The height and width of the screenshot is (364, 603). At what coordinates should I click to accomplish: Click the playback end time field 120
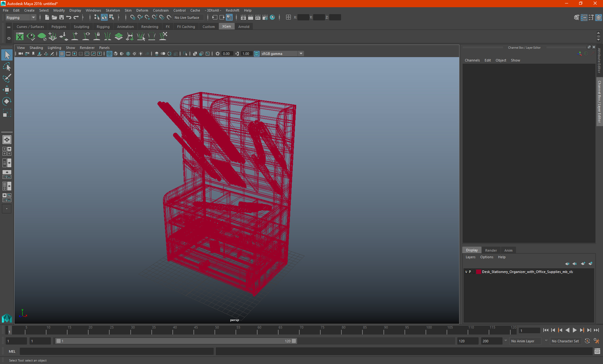pos(467,341)
